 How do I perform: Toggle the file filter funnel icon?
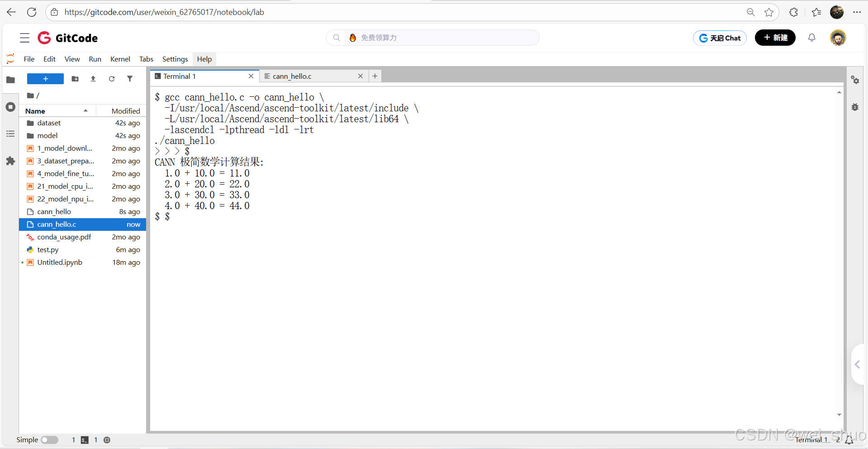click(130, 79)
